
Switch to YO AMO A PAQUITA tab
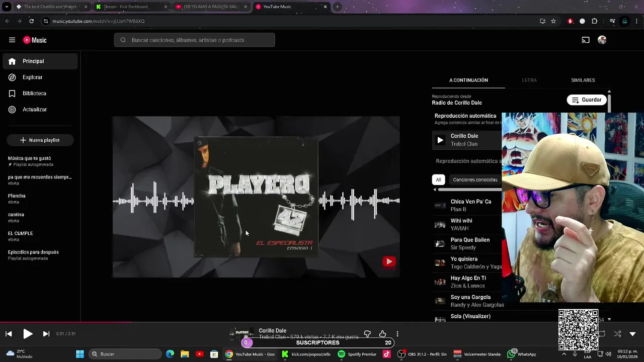210,7
